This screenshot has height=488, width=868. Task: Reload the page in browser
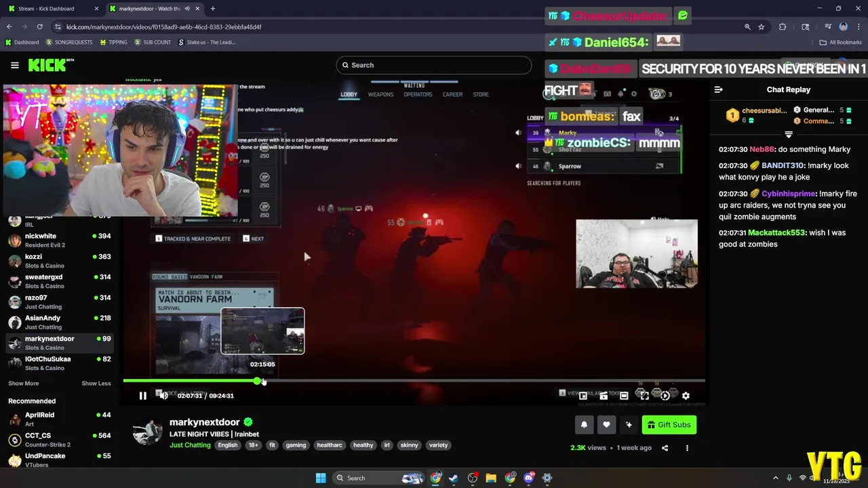coord(40,27)
